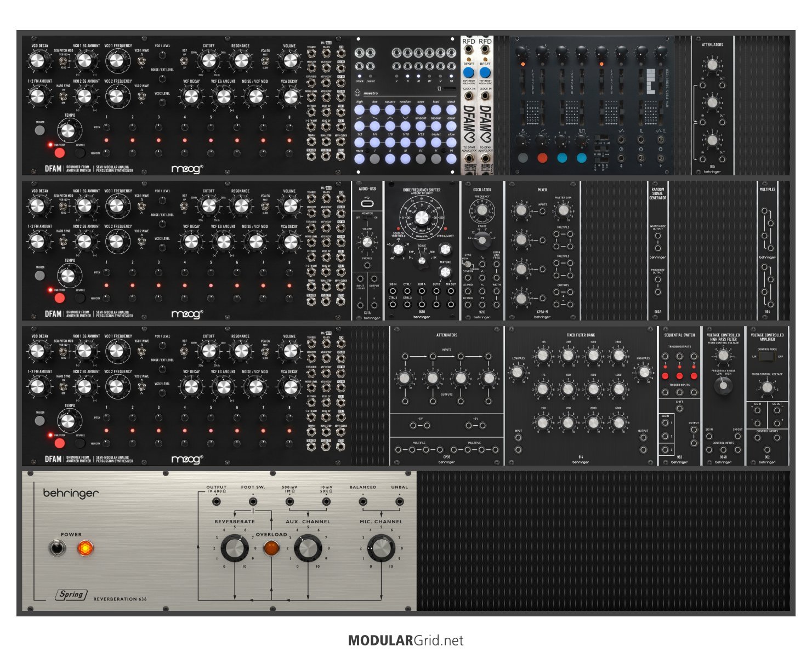Click the High Pass knob on Fixed Filter Bank
This screenshot has height=652, width=812.
tap(644, 373)
